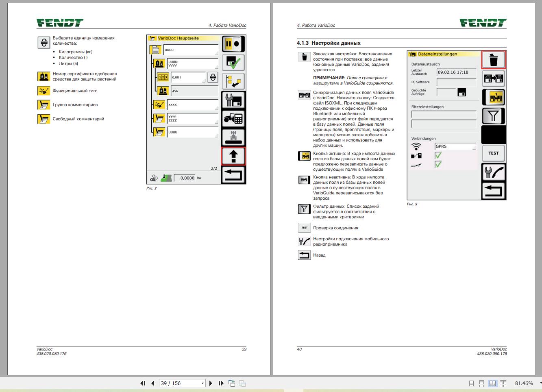542x392 pixels.
Task: Click the PC Software field
Action: tap(456, 82)
